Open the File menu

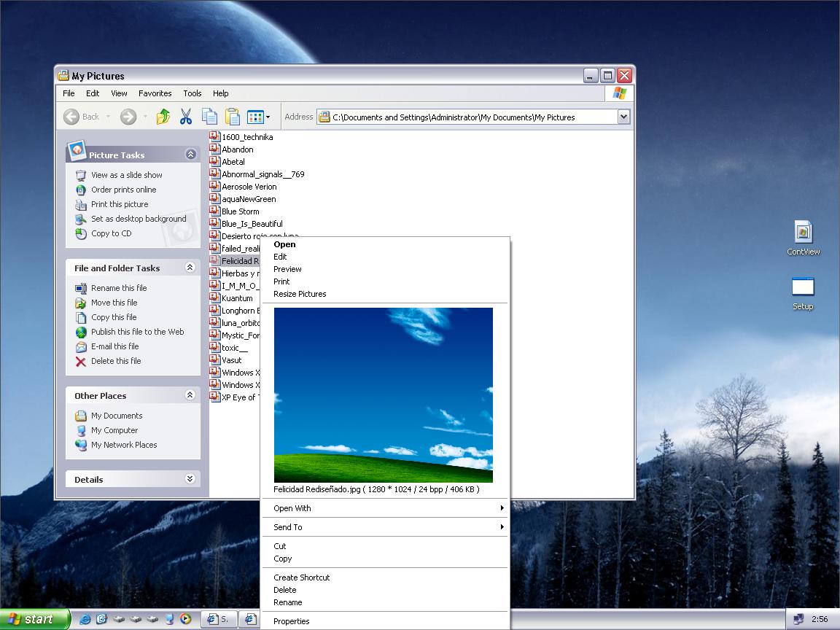[x=69, y=93]
